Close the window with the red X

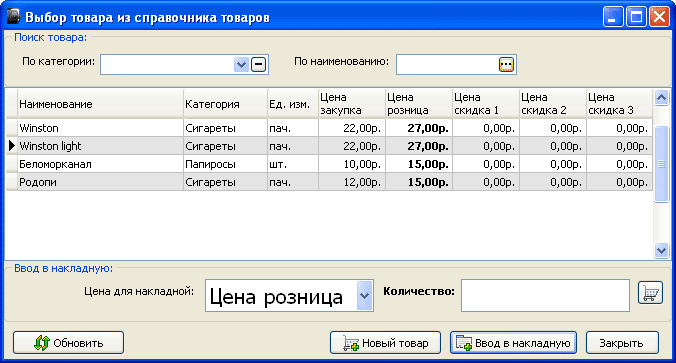[659, 17]
